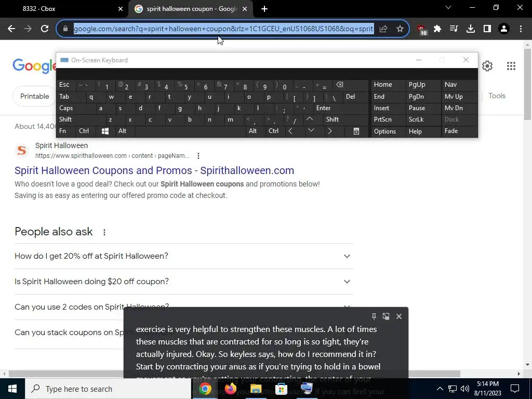Image resolution: width=532 pixels, height=399 pixels.
Task: Open People also ask three-dot menu
Action: [104, 232]
